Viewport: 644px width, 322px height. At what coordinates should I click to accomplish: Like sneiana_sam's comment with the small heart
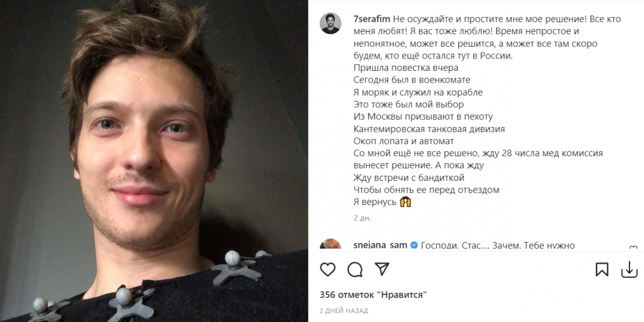coord(633,247)
